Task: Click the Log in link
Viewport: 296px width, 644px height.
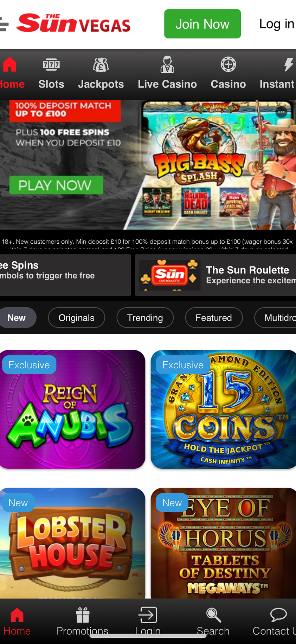Action: 277,24
